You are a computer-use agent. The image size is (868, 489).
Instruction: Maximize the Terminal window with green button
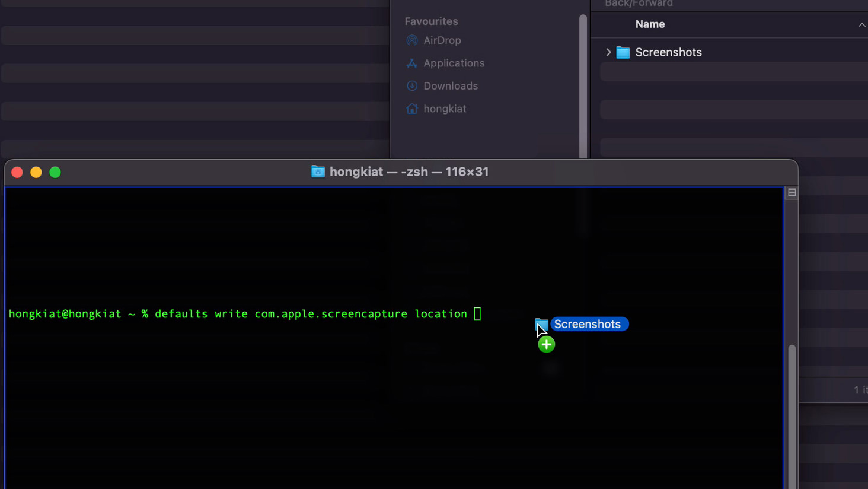tap(55, 172)
